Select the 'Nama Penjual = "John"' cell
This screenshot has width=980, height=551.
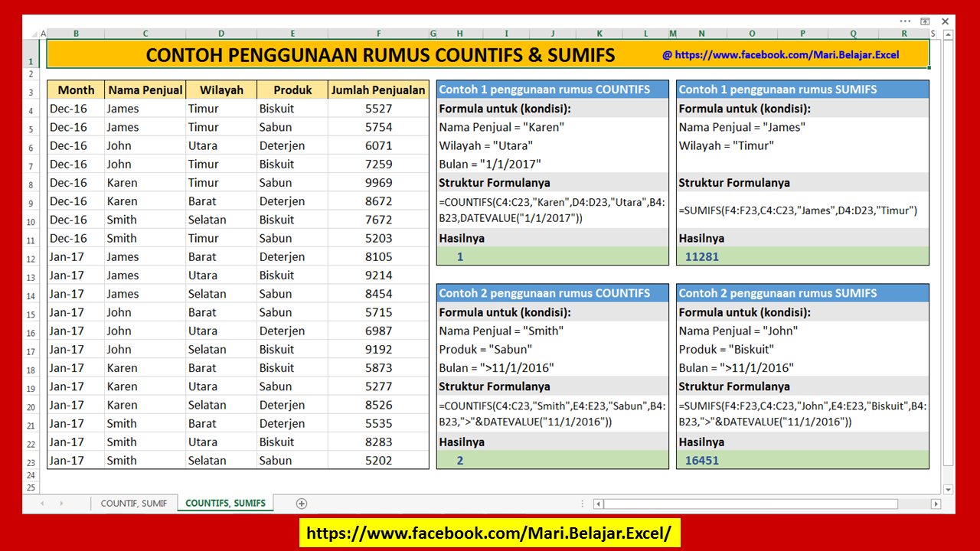tap(802, 331)
